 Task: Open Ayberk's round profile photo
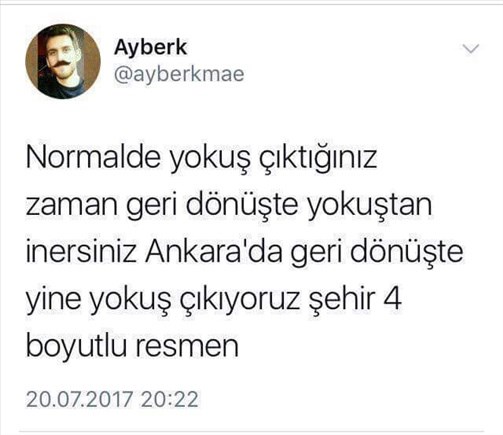[x=63, y=61]
